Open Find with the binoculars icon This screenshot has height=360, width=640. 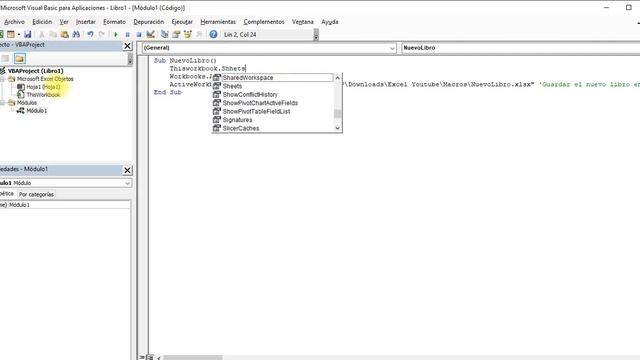(76, 35)
